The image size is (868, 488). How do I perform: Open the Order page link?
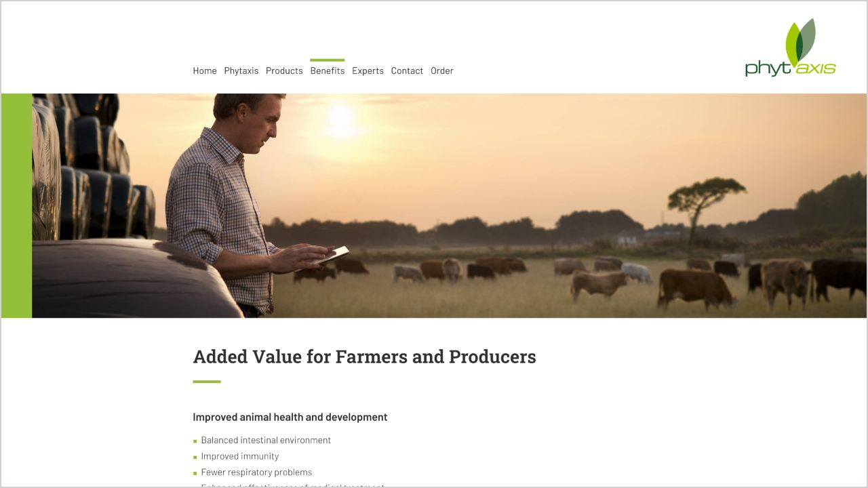point(442,70)
